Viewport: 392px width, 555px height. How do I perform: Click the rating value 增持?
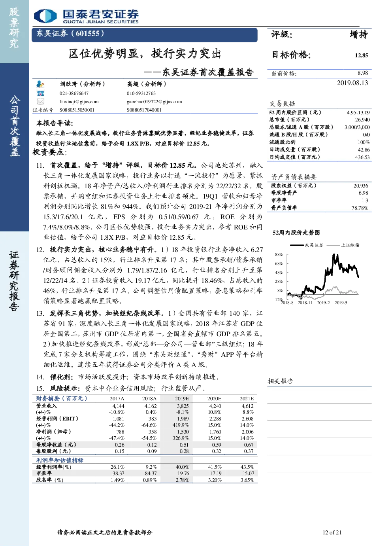click(x=359, y=34)
